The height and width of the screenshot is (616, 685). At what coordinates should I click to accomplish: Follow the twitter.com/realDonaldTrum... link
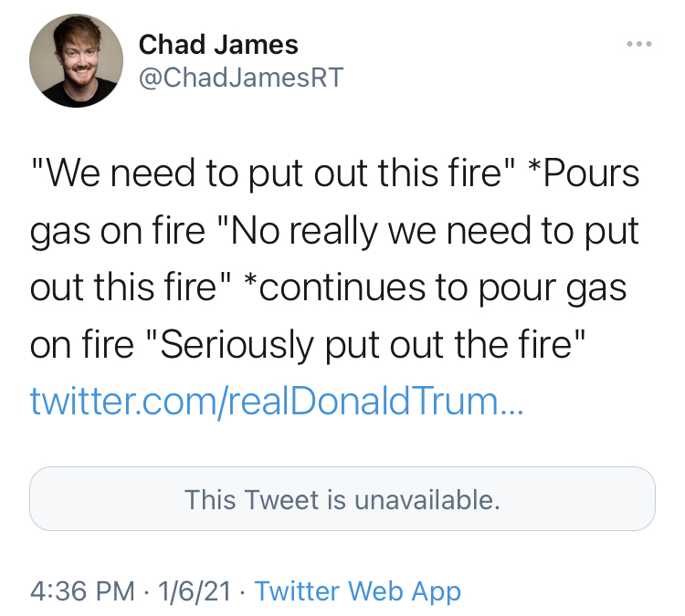277,401
